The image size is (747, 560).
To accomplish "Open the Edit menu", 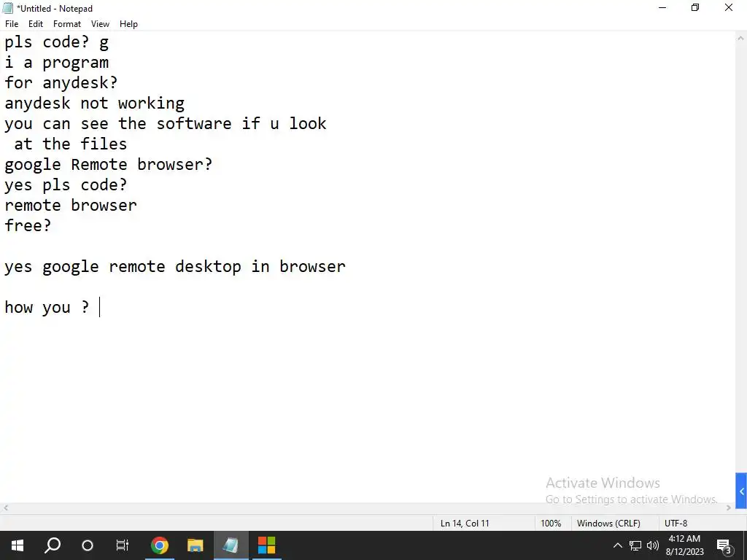I will point(36,24).
